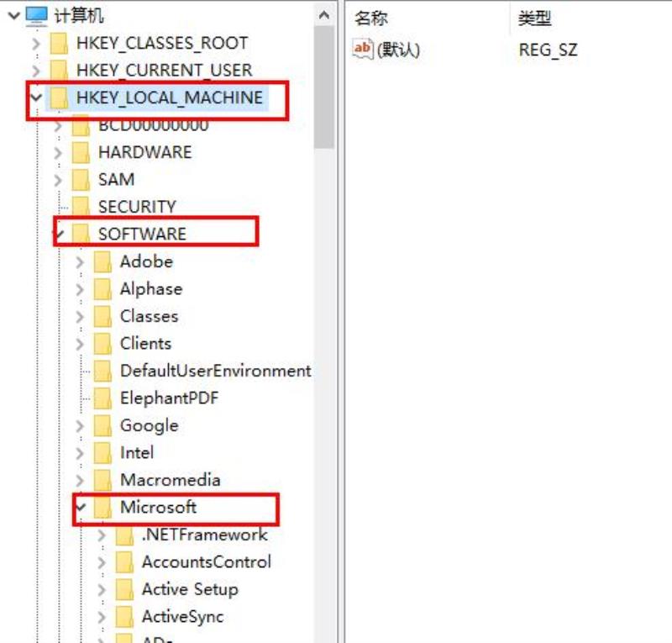672x643 pixels.
Task: Click the tree scrollbar up arrow
Action: click(324, 15)
